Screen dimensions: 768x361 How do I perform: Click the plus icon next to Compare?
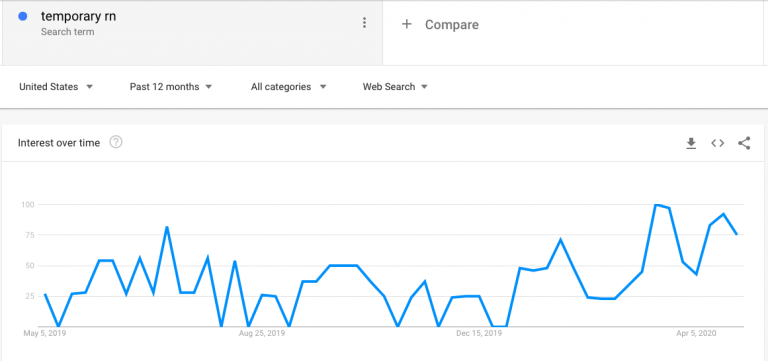click(x=407, y=24)
